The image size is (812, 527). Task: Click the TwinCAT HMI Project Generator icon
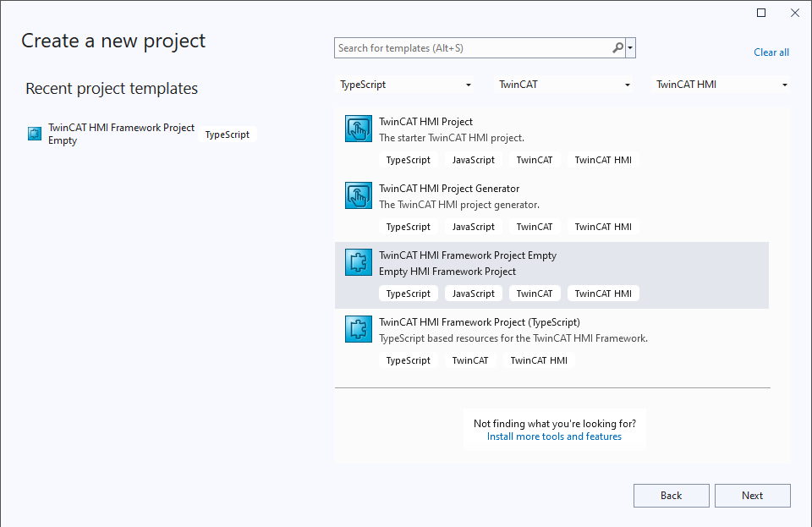(359, 195)
